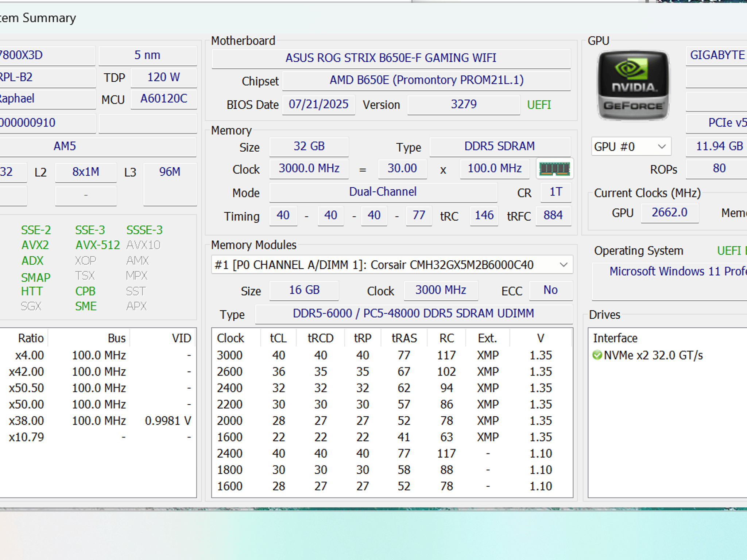Click the memory module chip icon
The width and height of the screenshot is (747, 560).
(554, 168)
